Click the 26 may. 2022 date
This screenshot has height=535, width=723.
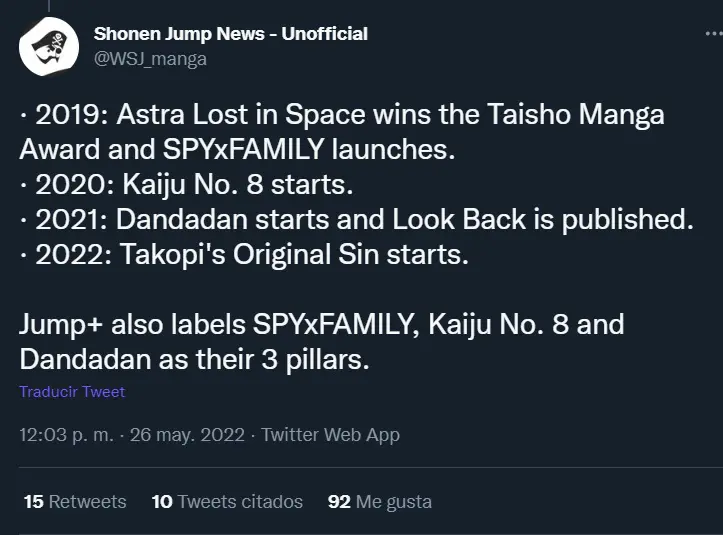187,435
